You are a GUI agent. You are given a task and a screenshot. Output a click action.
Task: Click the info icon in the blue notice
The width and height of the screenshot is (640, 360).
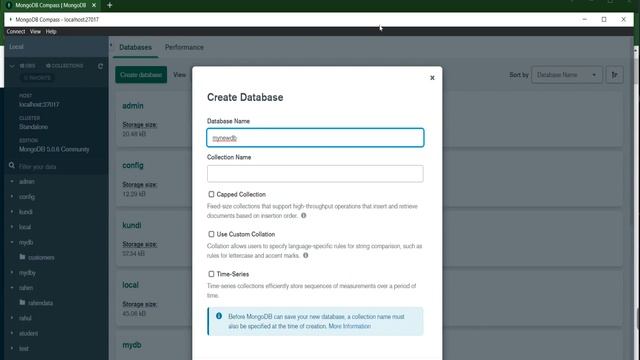click(x=219, y=316)
